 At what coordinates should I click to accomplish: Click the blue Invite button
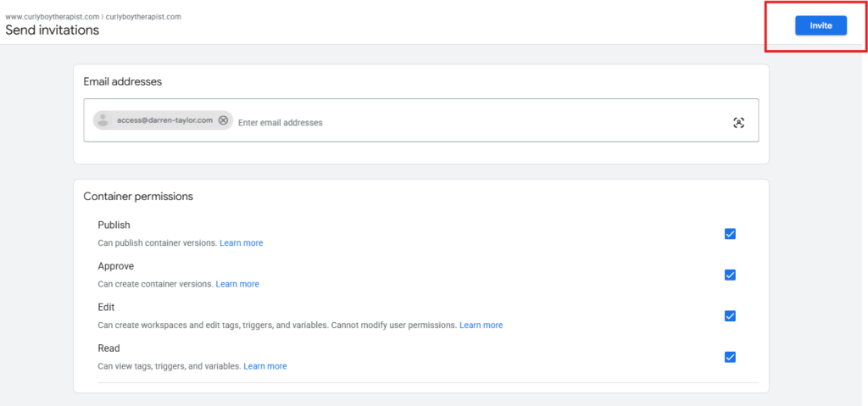[x=820, y=25]
